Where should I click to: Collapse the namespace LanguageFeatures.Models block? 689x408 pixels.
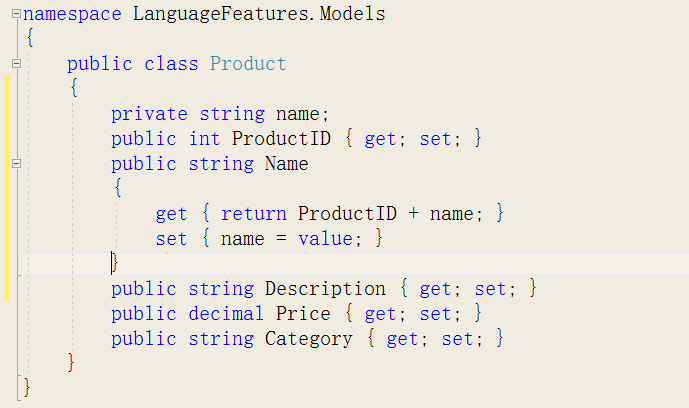click(16, 14)
